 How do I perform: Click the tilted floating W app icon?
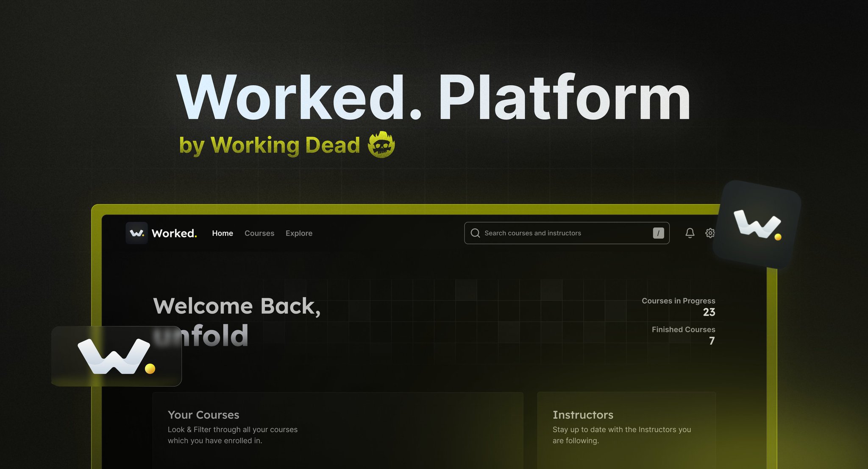point(757,224)
